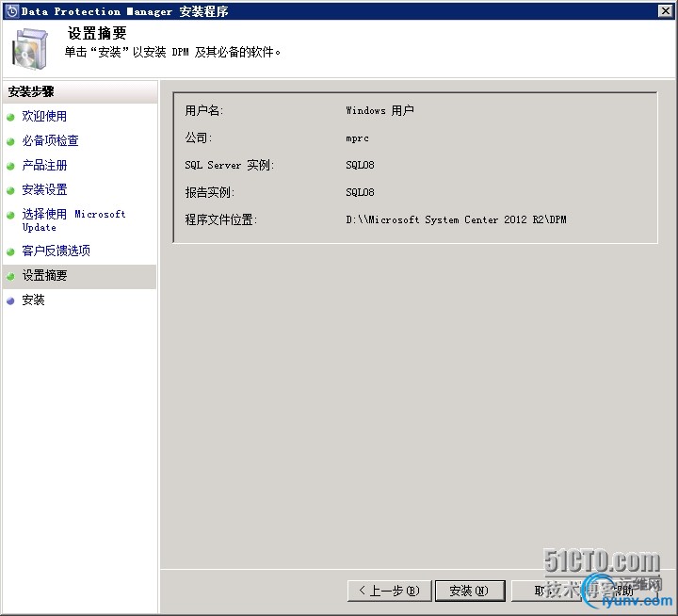Click the 公司: label

click(198, 138)
